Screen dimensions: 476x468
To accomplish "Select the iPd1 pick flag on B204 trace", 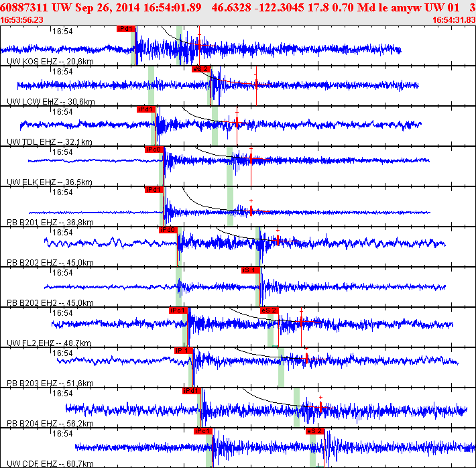I will coord(192,391).
